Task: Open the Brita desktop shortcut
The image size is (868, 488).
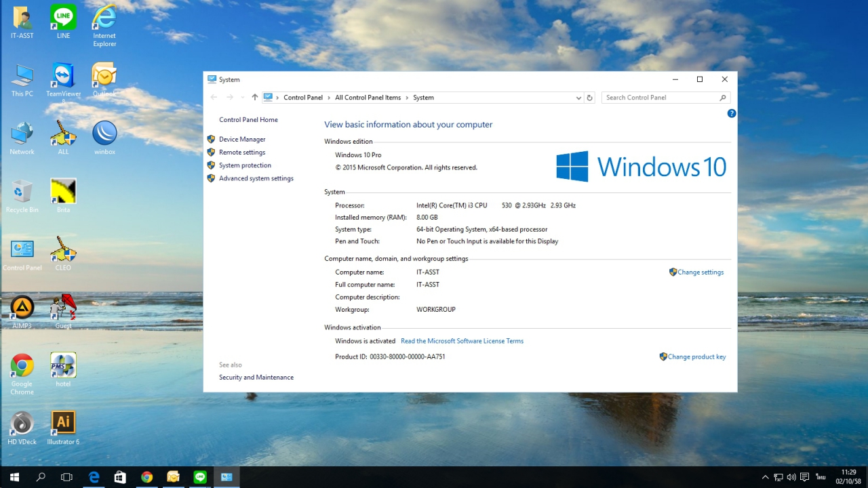Action: 63,197
